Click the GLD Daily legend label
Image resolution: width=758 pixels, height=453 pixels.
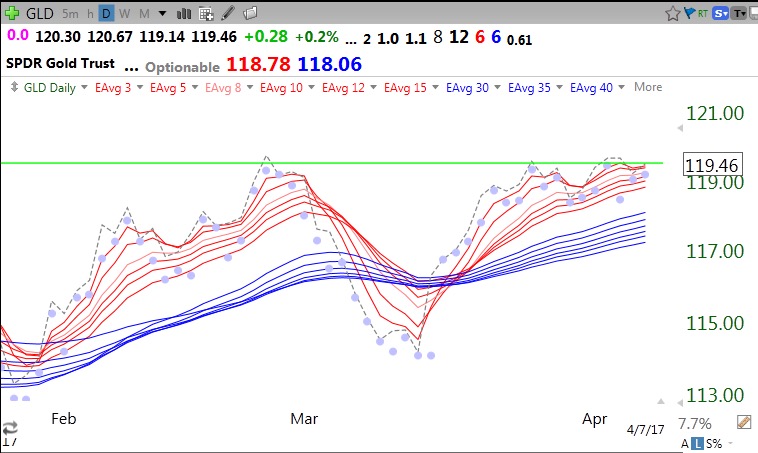(50, 88)
